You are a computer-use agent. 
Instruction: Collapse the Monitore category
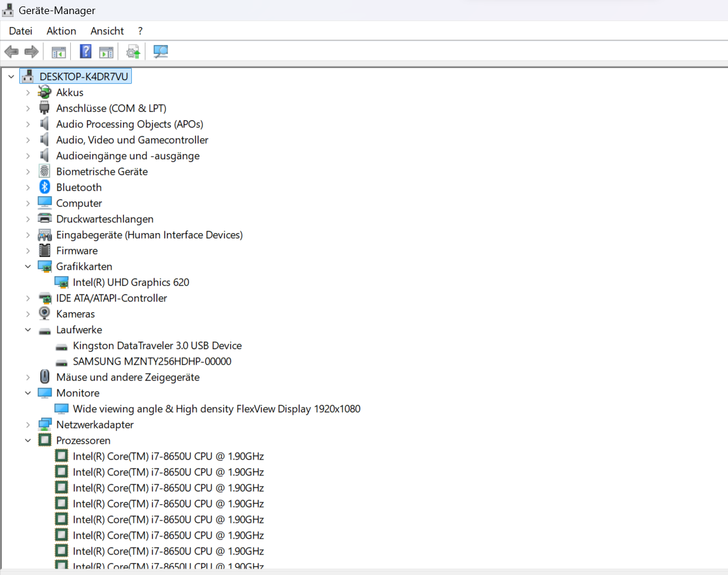coord(28,393)
